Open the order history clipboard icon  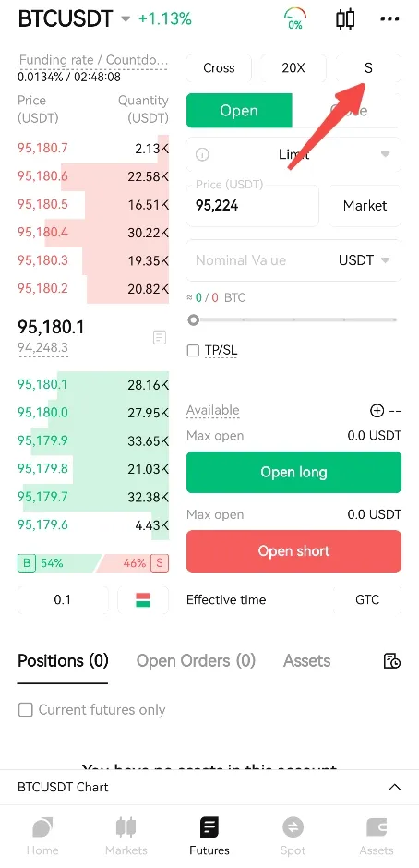[x=391, y=660]
